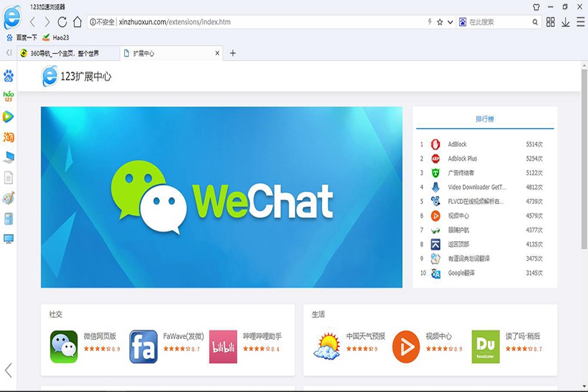Click the browser home button
Screen dimensions: 588x392
(78, 22)
